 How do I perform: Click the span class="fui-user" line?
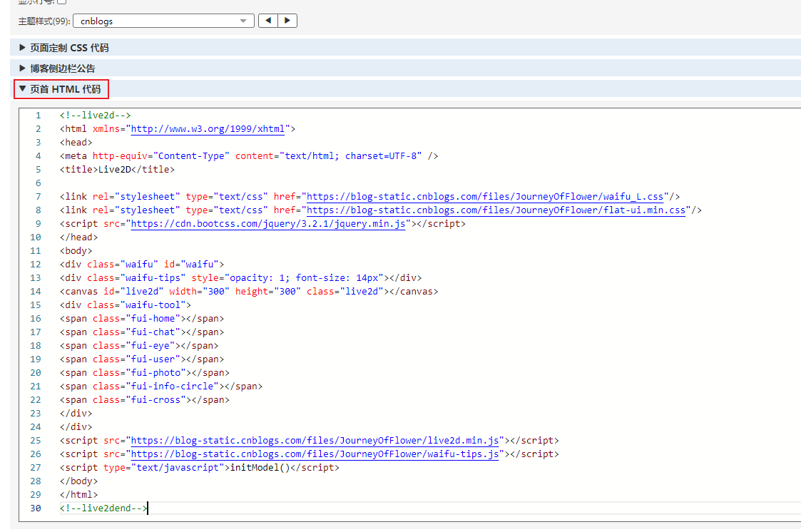(142, 359)
